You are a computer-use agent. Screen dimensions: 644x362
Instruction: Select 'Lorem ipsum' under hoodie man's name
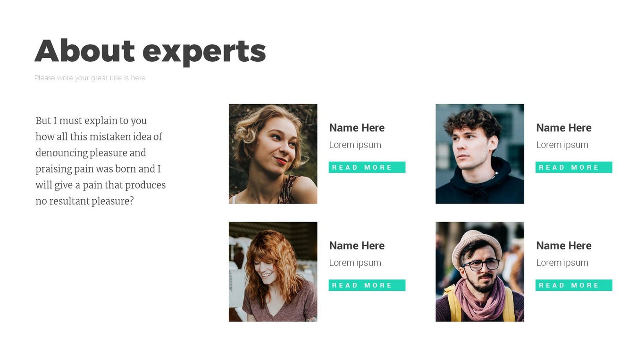562,145
